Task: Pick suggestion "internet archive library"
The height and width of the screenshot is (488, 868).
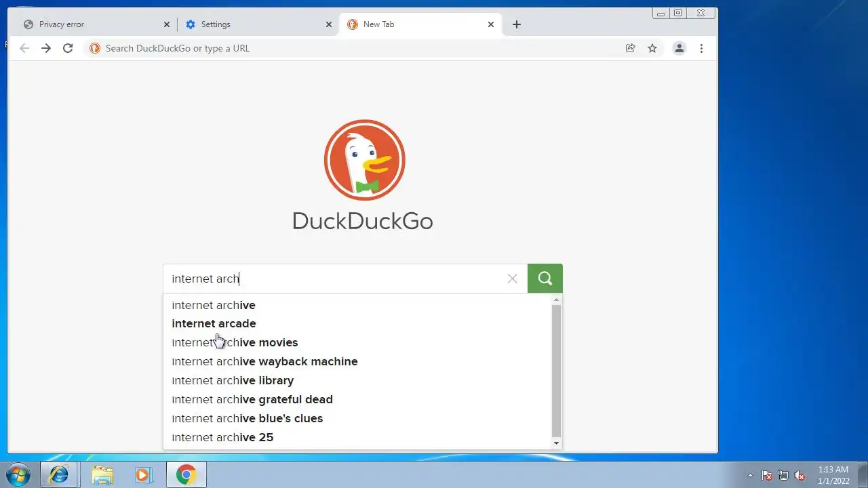Action: tap(357, 381)
